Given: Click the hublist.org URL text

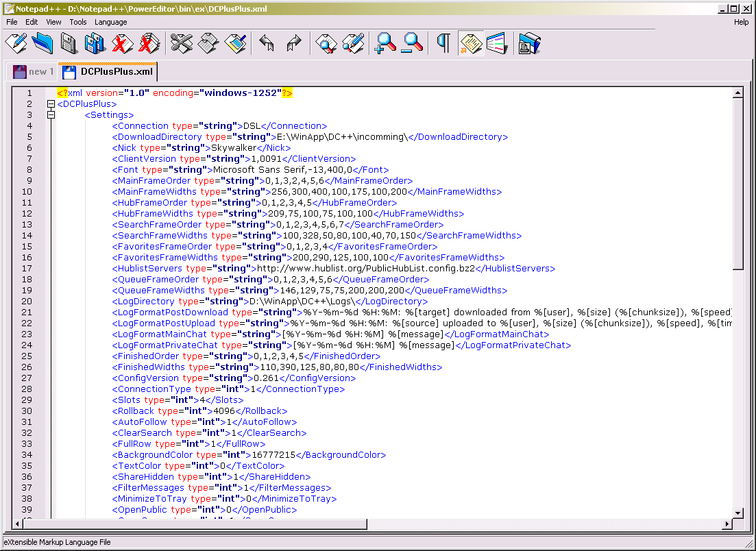Looking at the screenshot, I should pos(365,268).
